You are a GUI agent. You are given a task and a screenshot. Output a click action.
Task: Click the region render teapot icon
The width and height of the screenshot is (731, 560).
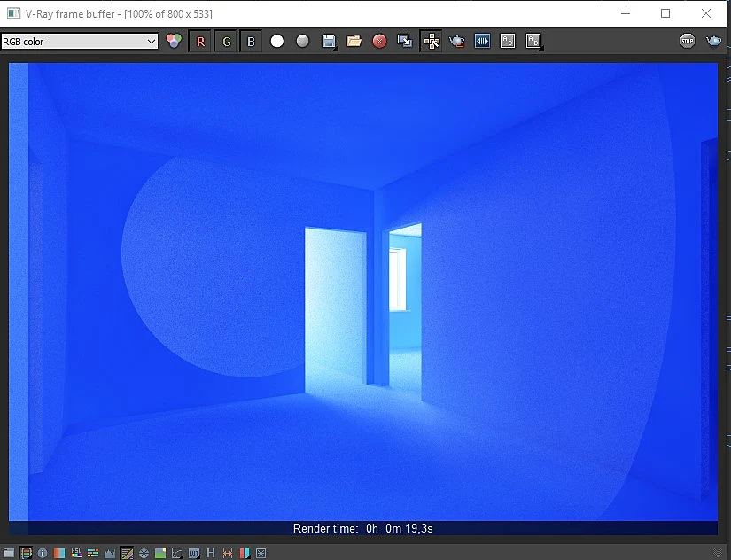(x=456, y=42)
